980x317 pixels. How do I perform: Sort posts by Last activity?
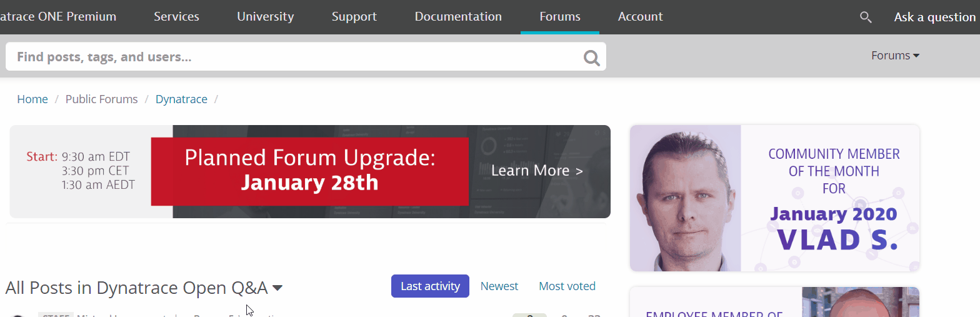pos(430,286)
